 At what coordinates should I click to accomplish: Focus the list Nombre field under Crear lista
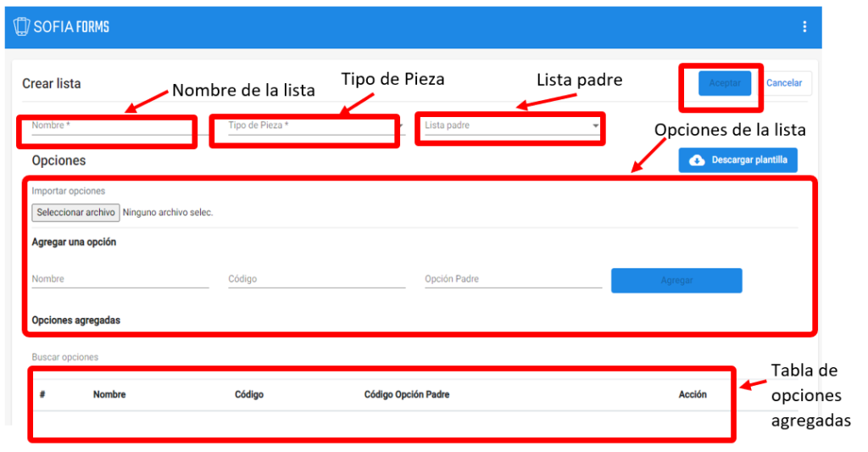(110, 126)
